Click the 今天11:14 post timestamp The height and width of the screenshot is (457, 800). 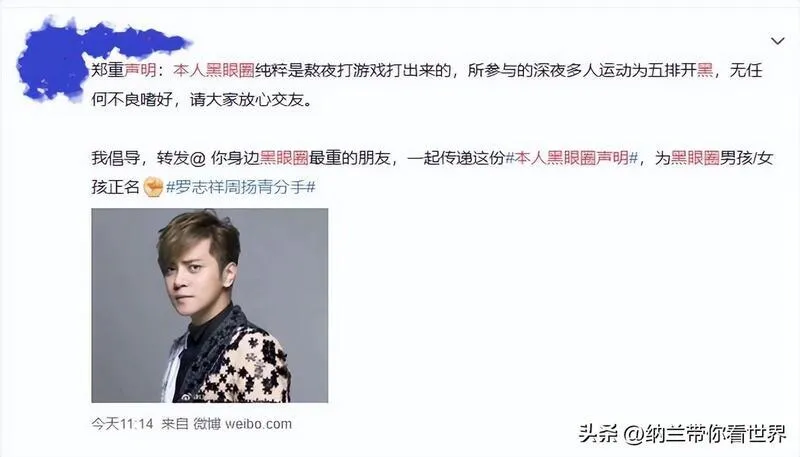[122, 424]
